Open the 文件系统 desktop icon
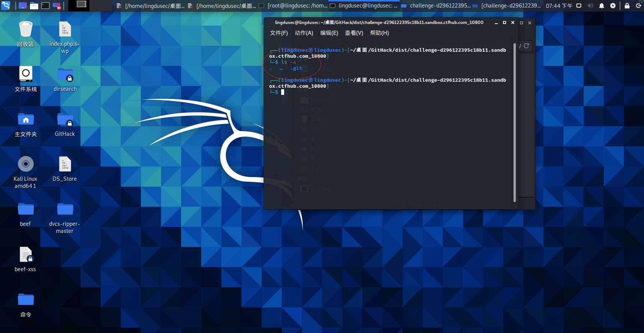This screenshot has width=644, height=333. point(25,79)
